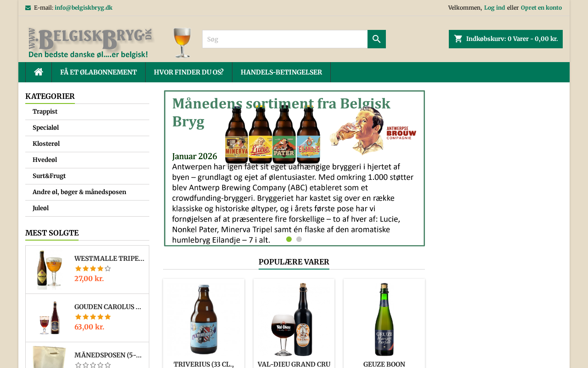This screenshot has height=368, width=588.
Task: Open Gouden Carolus product link
Action: (108, 307)
